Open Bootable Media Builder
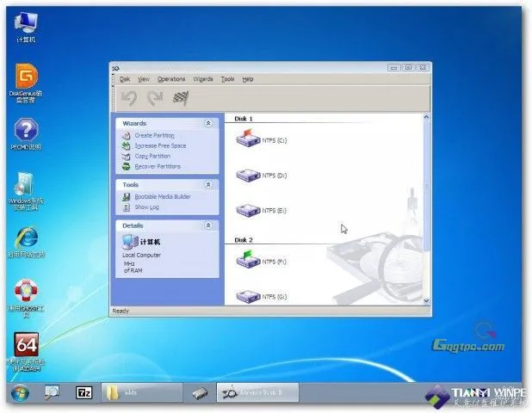532x413 pixels. (x=163, y=196)
